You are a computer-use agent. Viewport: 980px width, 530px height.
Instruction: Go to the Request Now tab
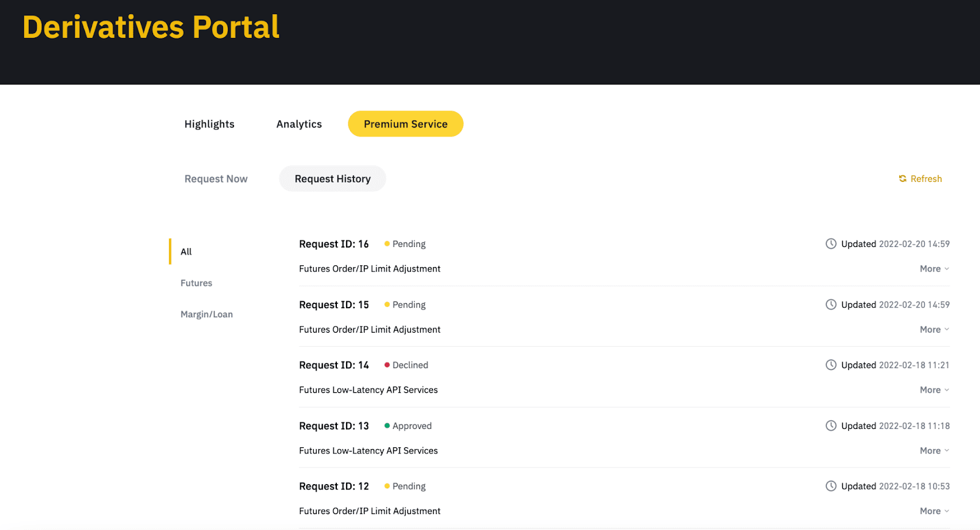(x=216, y=179)
